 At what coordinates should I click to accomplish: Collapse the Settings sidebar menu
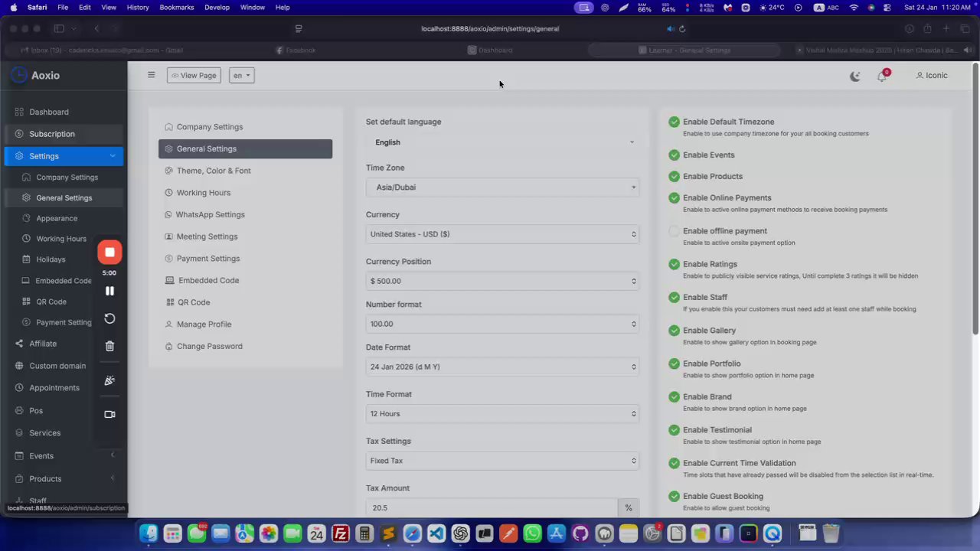point(64,156)
